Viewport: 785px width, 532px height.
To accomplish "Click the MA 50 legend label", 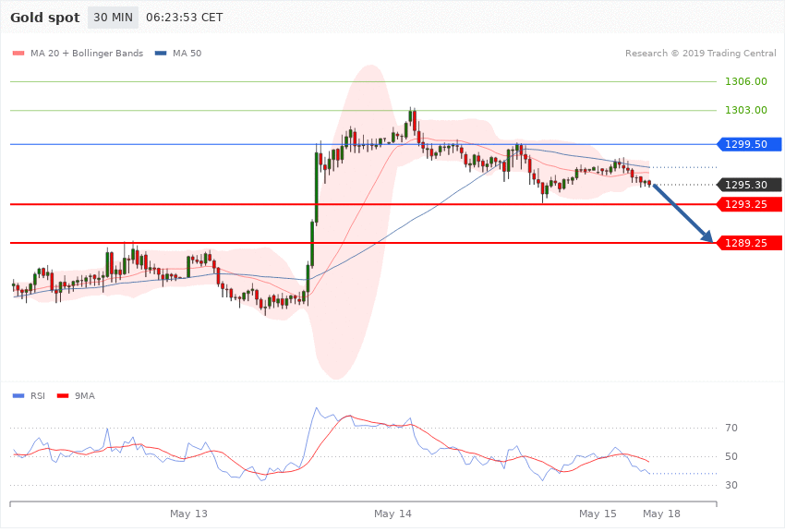I will pos(187,53).
